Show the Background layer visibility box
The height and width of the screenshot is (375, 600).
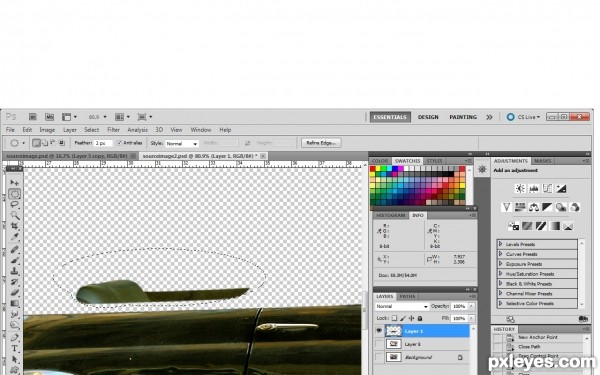[x=379, y=357]
